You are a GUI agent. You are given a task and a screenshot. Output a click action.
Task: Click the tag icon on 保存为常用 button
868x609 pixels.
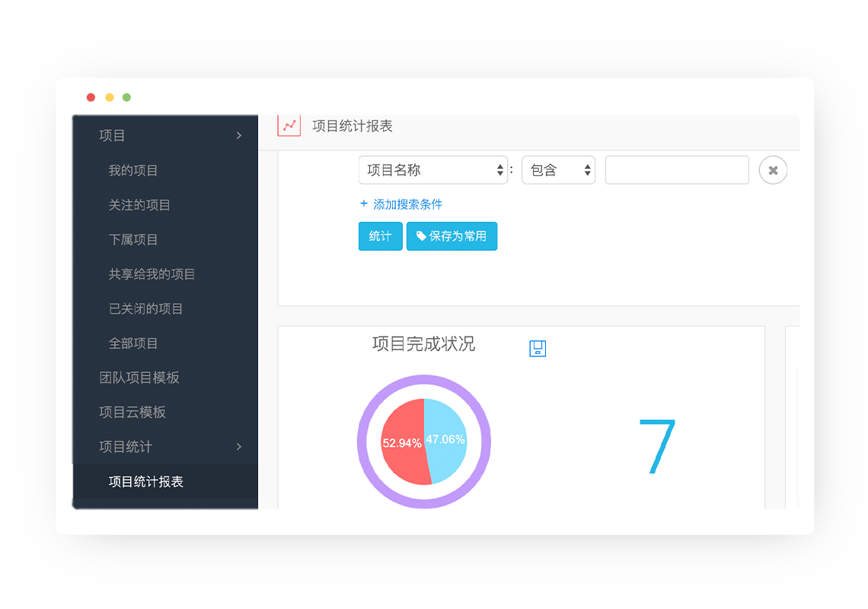tap(421, 237)
